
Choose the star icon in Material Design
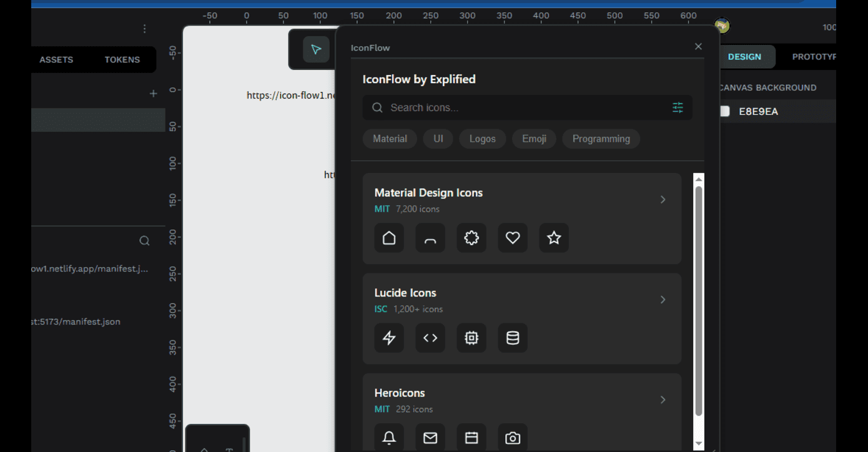[554, 238]
